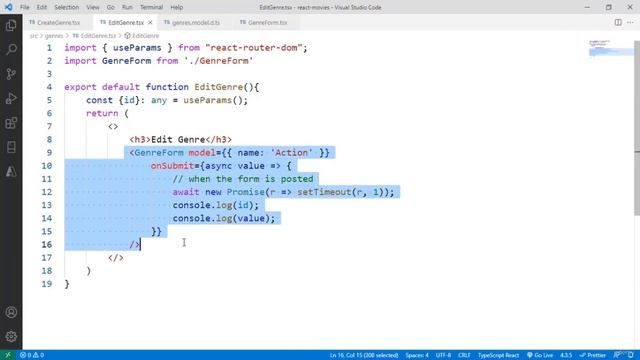Open the Selection menu
This screenshot has width=640, height=360.
[x=67, y=7]
